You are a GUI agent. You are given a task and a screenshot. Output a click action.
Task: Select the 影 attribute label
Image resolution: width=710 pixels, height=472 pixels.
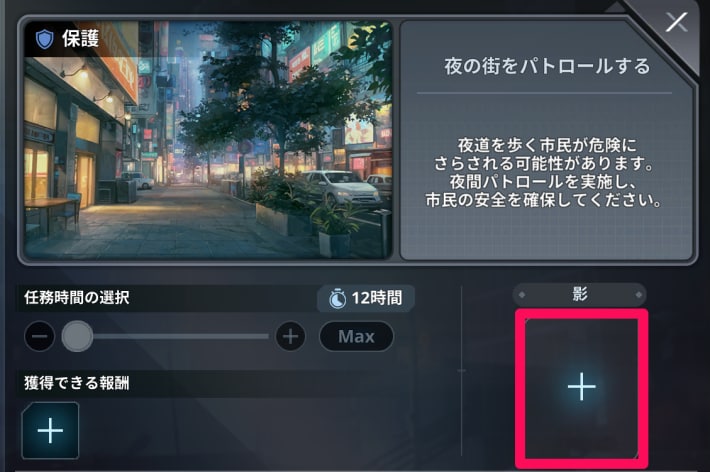pyautogui.click(x=580, y=294)
